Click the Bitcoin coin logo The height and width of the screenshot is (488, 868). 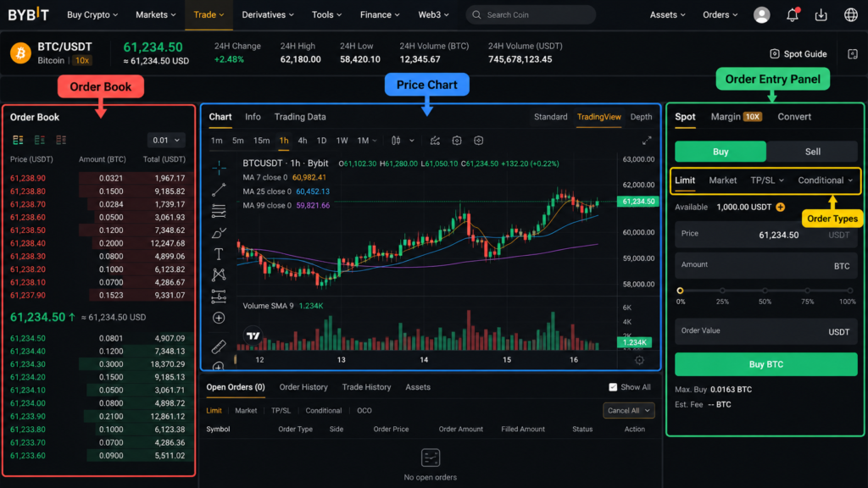coord(20,53)
